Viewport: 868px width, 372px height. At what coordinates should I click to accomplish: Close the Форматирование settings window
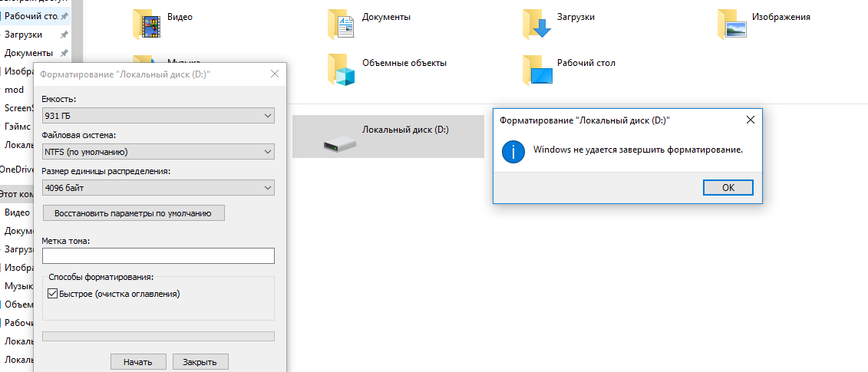[x=275, y=74]
